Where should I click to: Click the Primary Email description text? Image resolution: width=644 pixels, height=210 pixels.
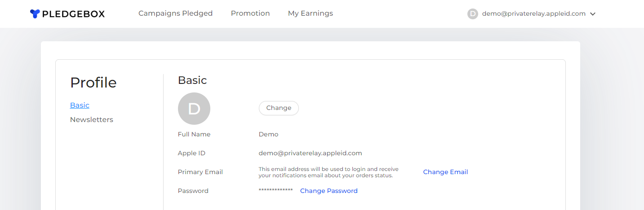click(329, 172)
